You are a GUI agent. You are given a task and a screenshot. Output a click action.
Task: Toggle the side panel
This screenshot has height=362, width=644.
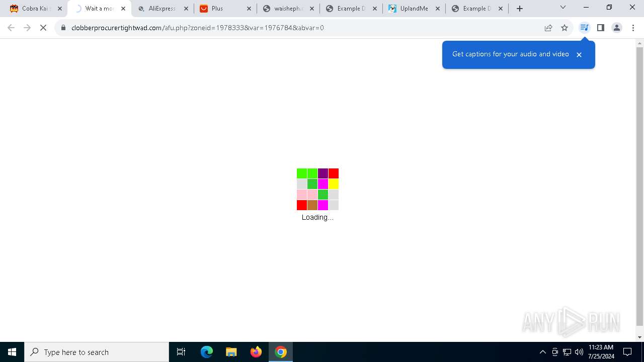[x=600, y=28]
